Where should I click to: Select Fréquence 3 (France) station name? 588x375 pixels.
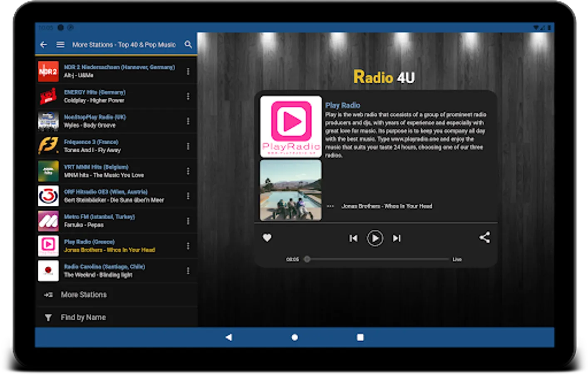click(x=91, y=142)
